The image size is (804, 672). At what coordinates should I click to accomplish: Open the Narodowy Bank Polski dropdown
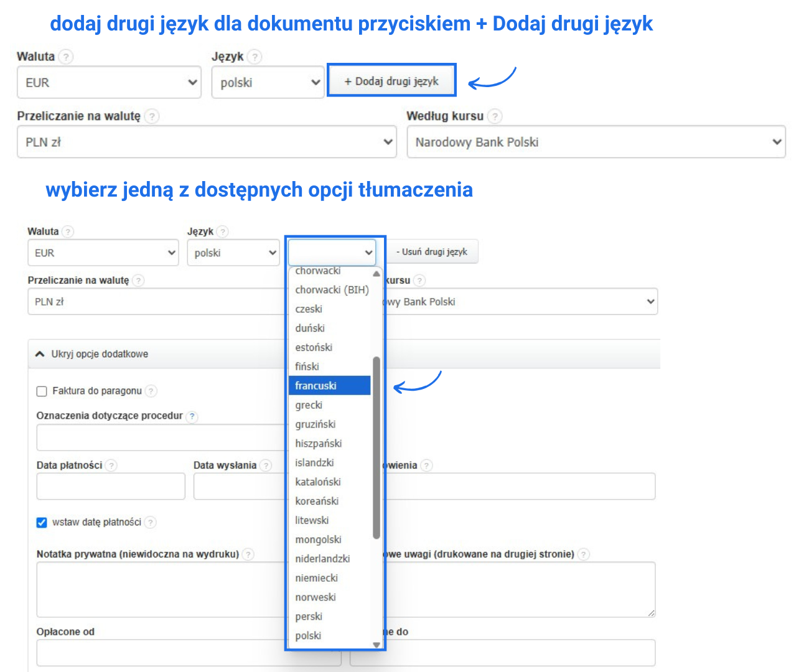coord(596,141)
